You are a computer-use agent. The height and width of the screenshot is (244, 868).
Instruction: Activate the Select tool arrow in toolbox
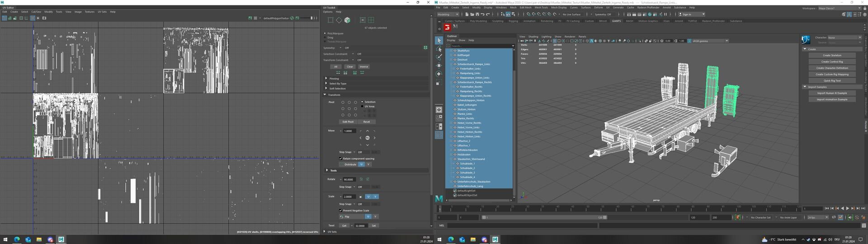(x=439, y=41)
